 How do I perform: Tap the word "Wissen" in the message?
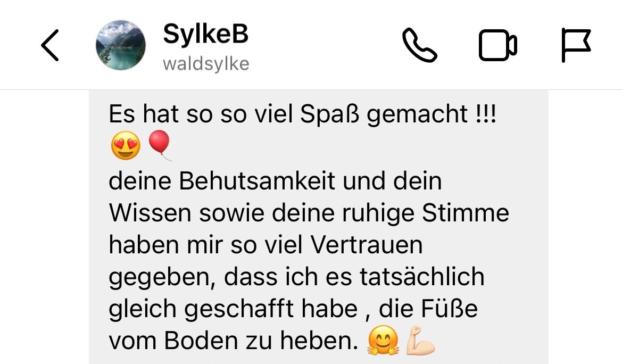pyautogui.click(x=151, y=213)
